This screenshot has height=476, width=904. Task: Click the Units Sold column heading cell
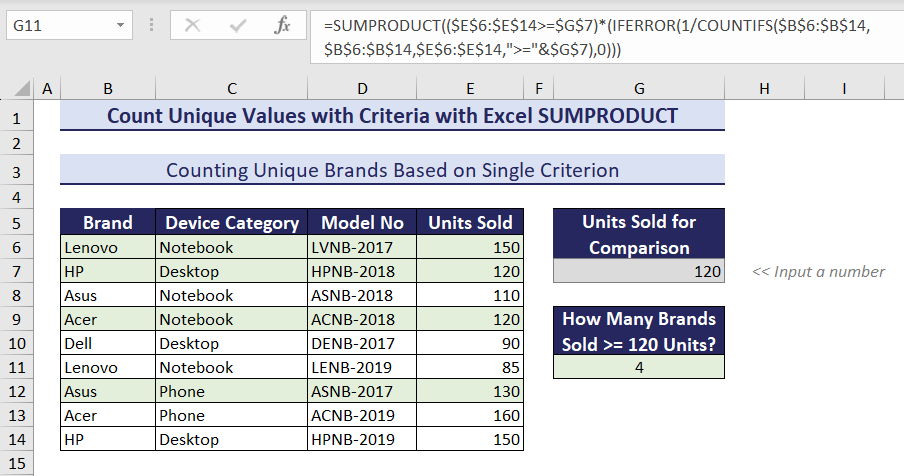tap(469, 223)
